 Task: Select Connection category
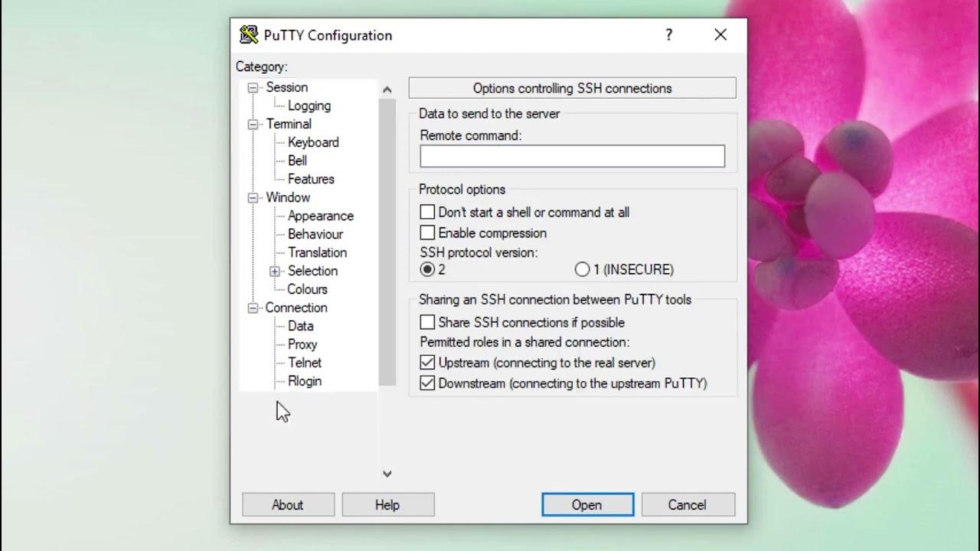[x=296, y=308]
